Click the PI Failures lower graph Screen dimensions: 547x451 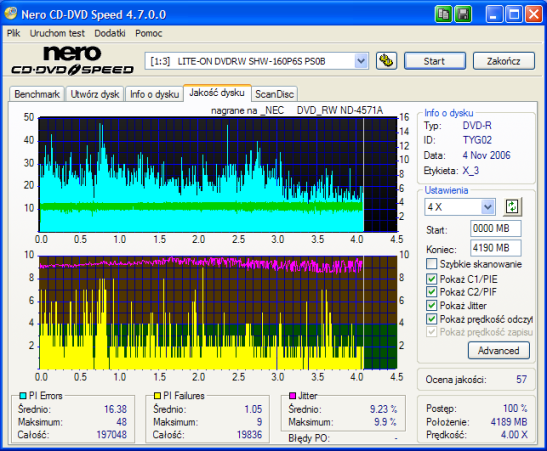[x=218, y=313]
